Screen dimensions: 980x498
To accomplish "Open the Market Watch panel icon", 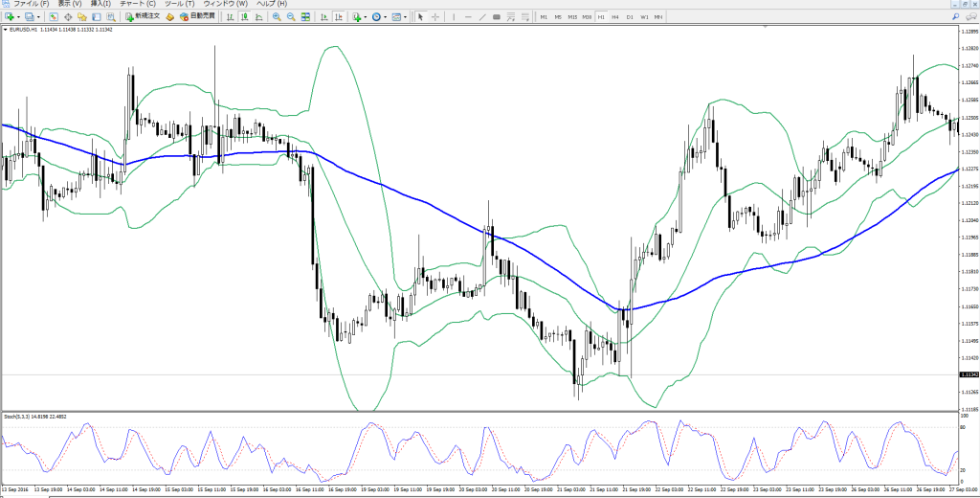I will click(54, 17).
